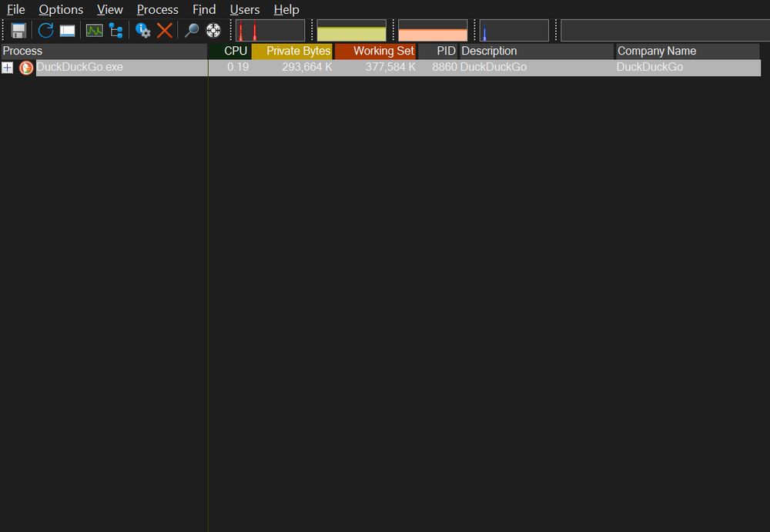The image size is (770, 532).
Task: Sort by the PID column header
Action: tap(438, 51)
